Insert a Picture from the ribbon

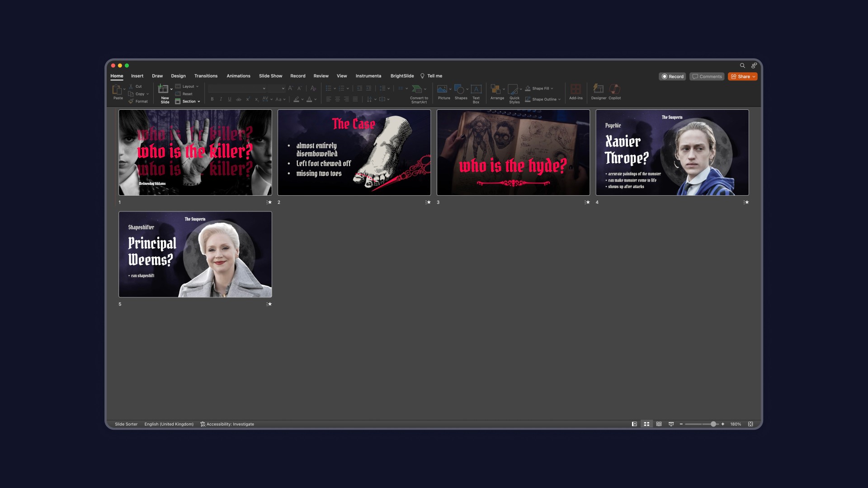coord(443,90)
